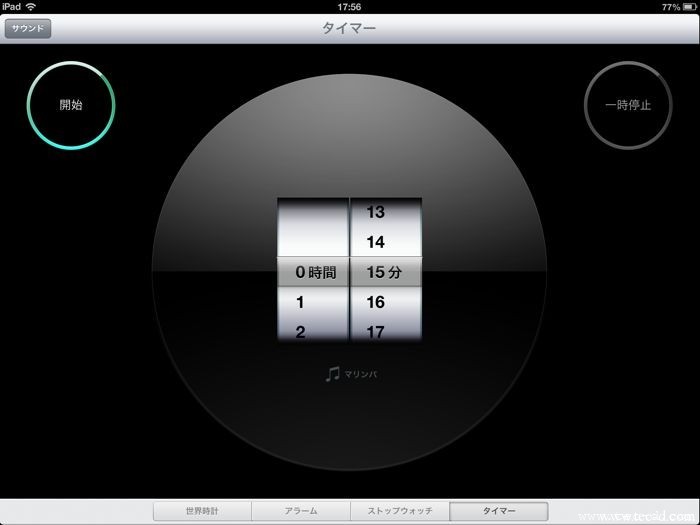Screen dimensions: 700x525
Task: Select 13 on the minutes wheel
Action: 375,212
